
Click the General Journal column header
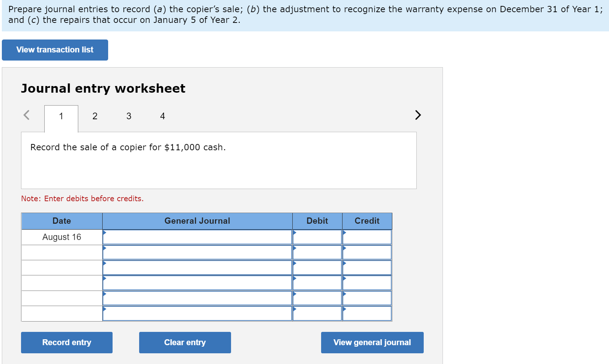pyautogui.click(x=197, y=221)
